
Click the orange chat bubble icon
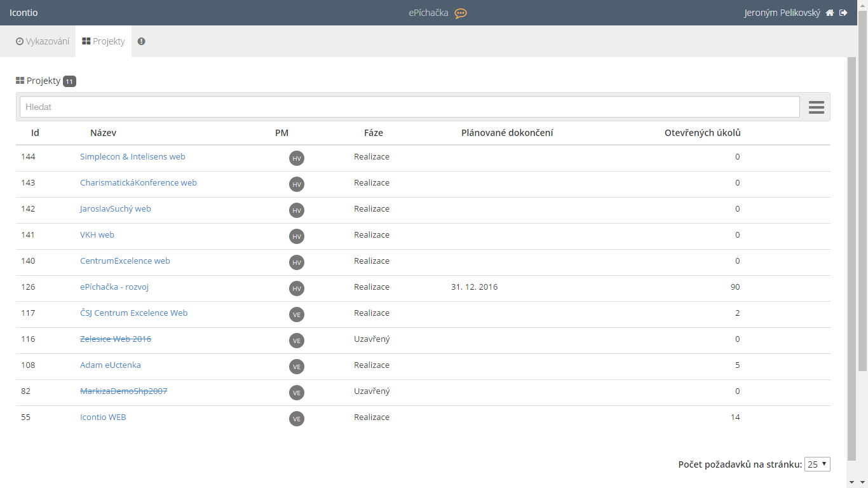461,13
